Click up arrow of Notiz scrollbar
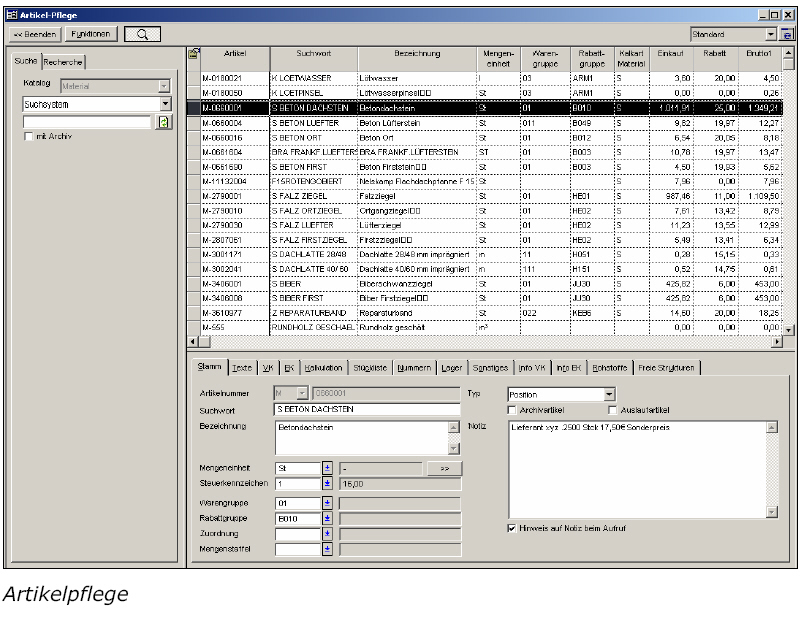Viewport: 810px width, 621px height. click(x=771, y=427)
